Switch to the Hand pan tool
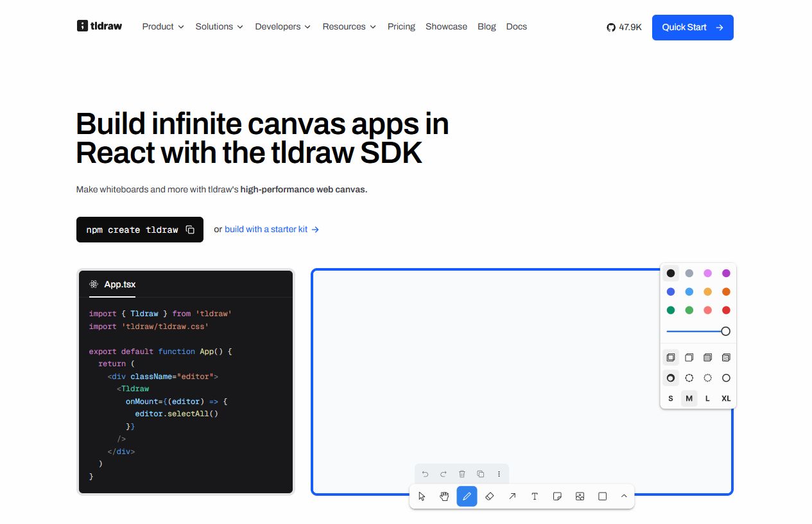The height and width of the screenshot is (524, 812). 444,496
